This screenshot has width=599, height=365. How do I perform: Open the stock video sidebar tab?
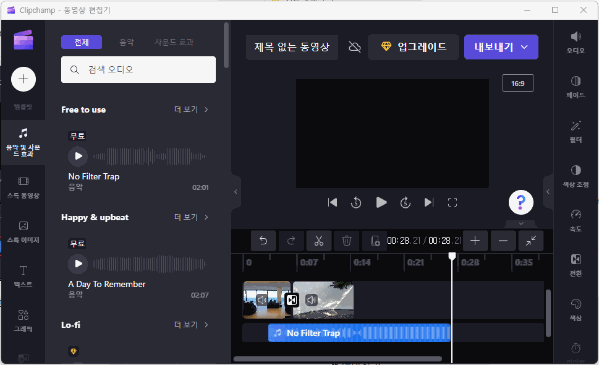[23, 187]
